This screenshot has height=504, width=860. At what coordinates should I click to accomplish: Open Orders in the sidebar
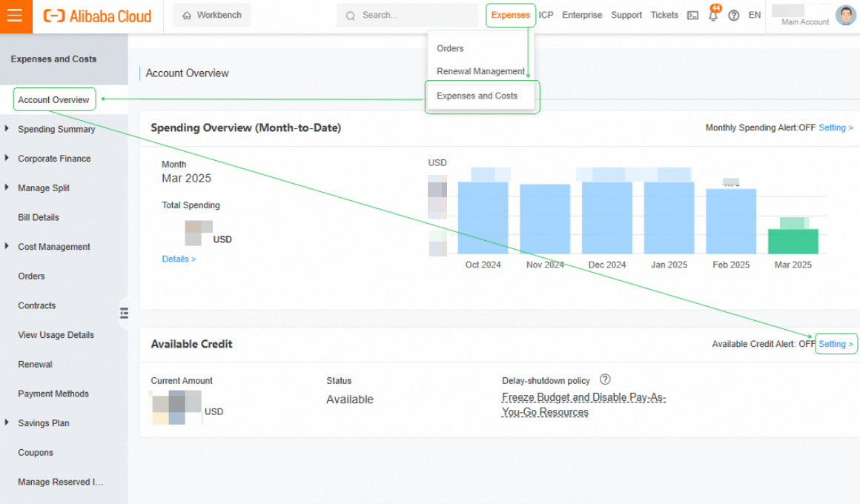pyautogui.click(x=31, y=276)
